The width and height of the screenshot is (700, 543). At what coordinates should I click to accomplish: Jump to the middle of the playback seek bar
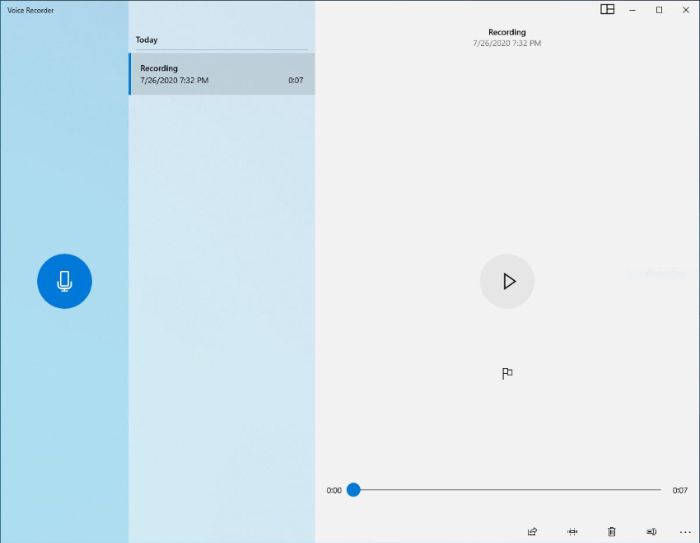507,490
